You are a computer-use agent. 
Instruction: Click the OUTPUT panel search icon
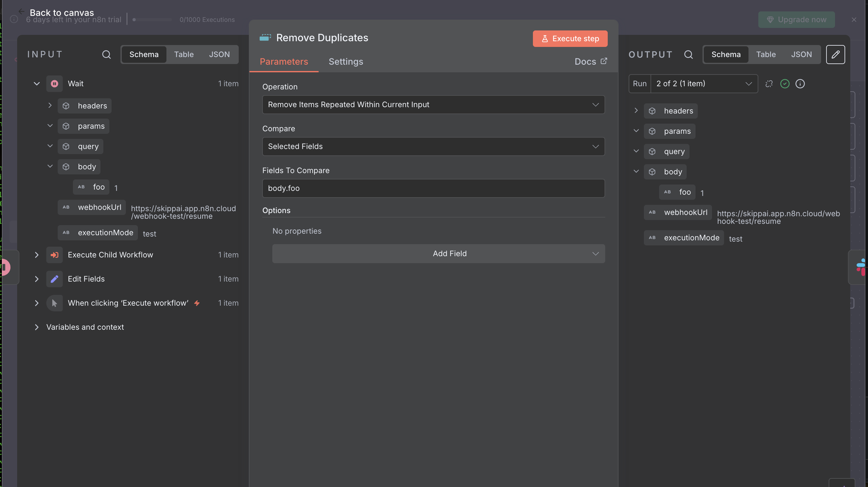tap(688, 55)
